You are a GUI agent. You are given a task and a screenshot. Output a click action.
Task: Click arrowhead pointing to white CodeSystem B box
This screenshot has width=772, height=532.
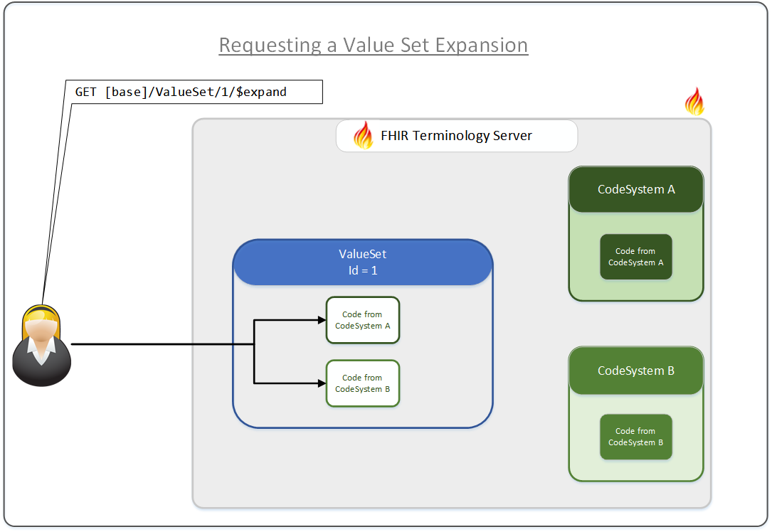tap(321, 383)
